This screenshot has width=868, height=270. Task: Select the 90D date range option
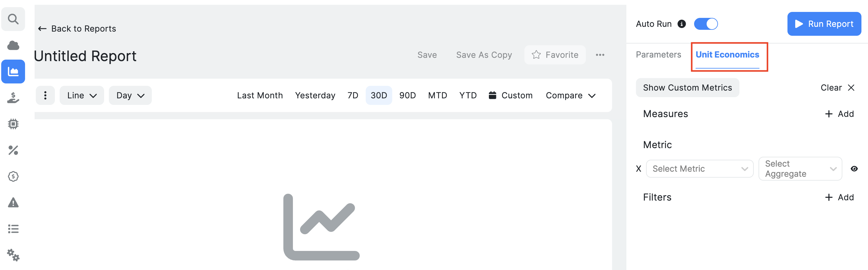[x=407, y=95]
